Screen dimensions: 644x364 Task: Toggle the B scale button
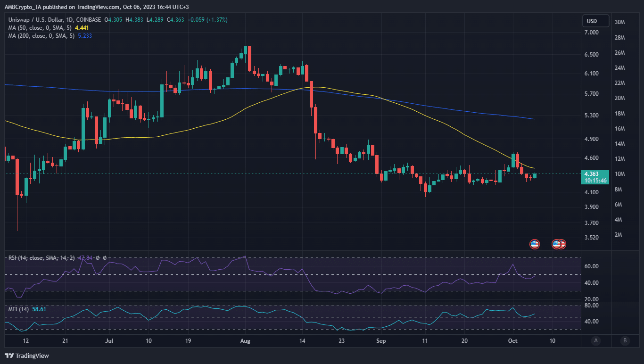(625, 340)
